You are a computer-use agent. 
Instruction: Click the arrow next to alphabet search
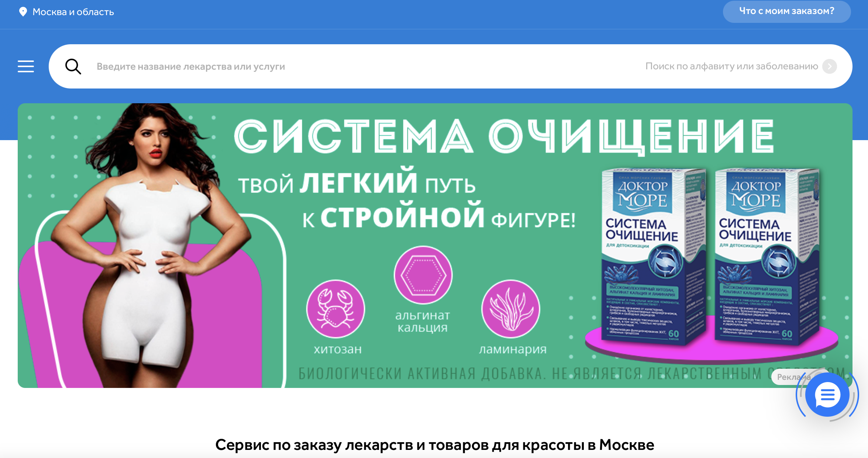[x=830, y=66]
